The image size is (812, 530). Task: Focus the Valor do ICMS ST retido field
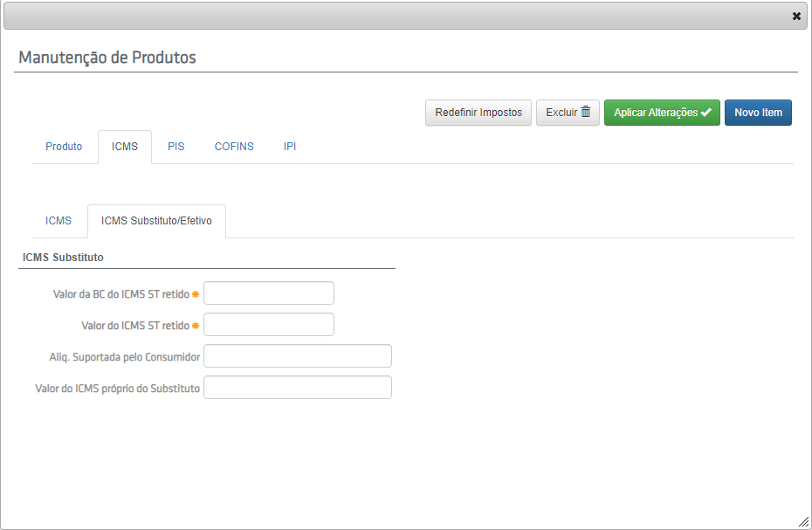269,324
